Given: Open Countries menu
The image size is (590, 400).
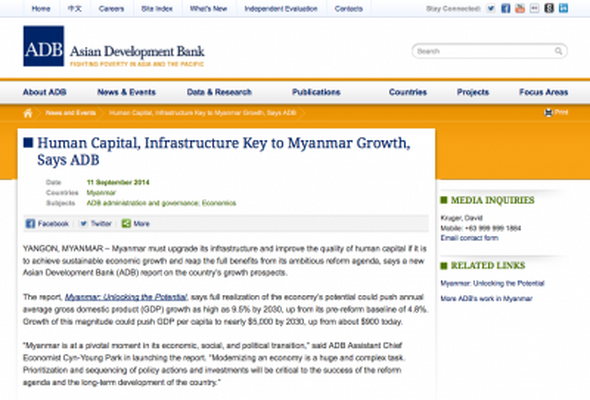Looking at the screenshot, I should [408, 92].
